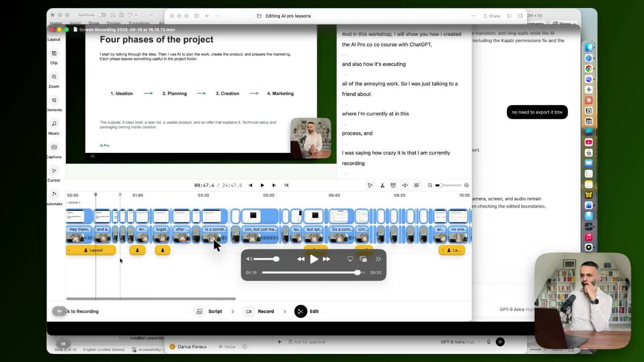The image size is (644, 362).
Task: Select the yellow Layout marker on timeline
Action: click(x=92, y=250)
